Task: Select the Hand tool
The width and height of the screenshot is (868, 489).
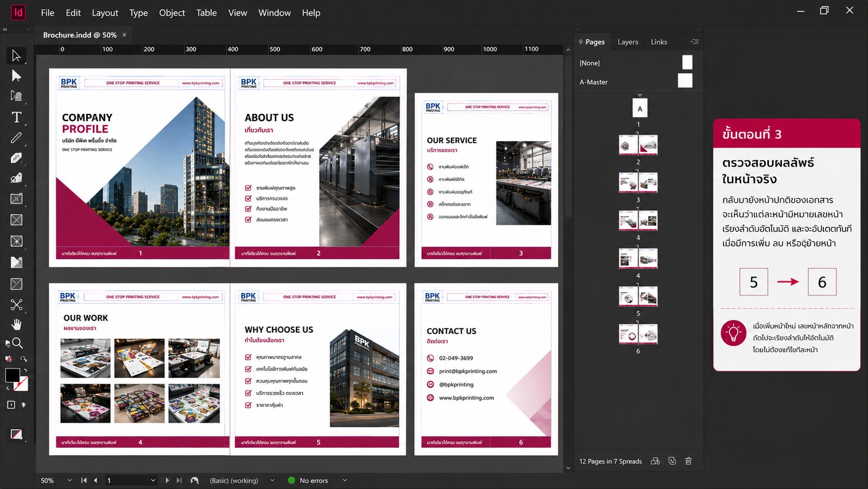Action: pos(16,325)
